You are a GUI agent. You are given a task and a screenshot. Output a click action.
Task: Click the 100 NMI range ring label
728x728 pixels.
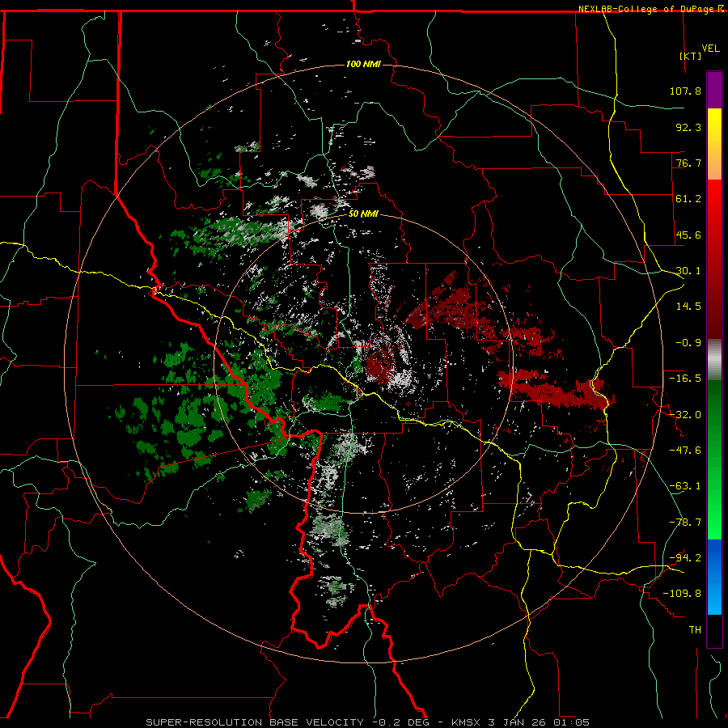(363, 64)
